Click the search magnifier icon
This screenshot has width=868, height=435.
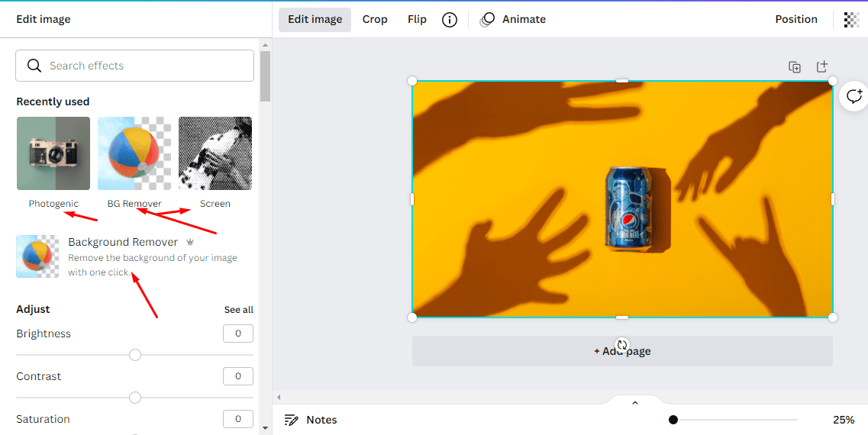[34, 66]
